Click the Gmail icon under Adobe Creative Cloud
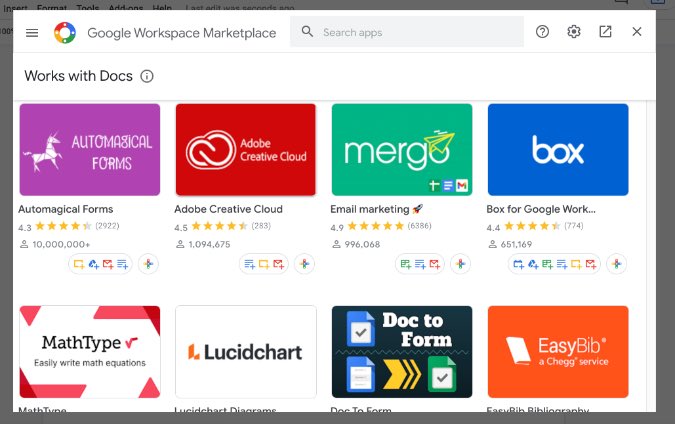Viewport: 675px width, 424px height. [279, 264]
